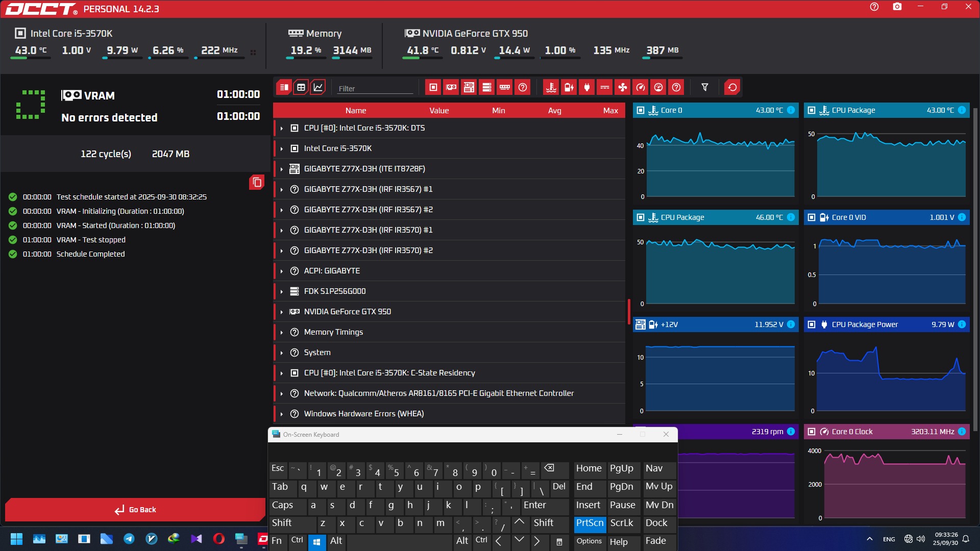980x551 pixels.
Task: Toggle the temperature sensors filter icon
Action: point(551,87)
